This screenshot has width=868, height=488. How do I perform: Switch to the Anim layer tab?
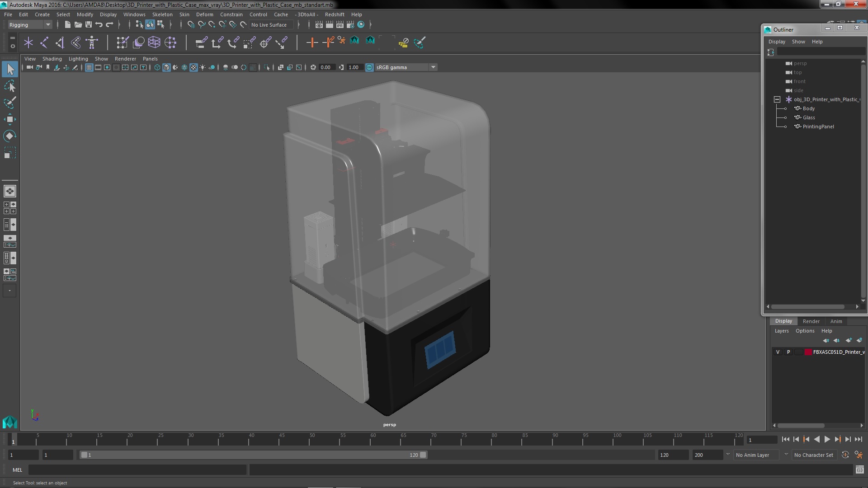point(836,321)
